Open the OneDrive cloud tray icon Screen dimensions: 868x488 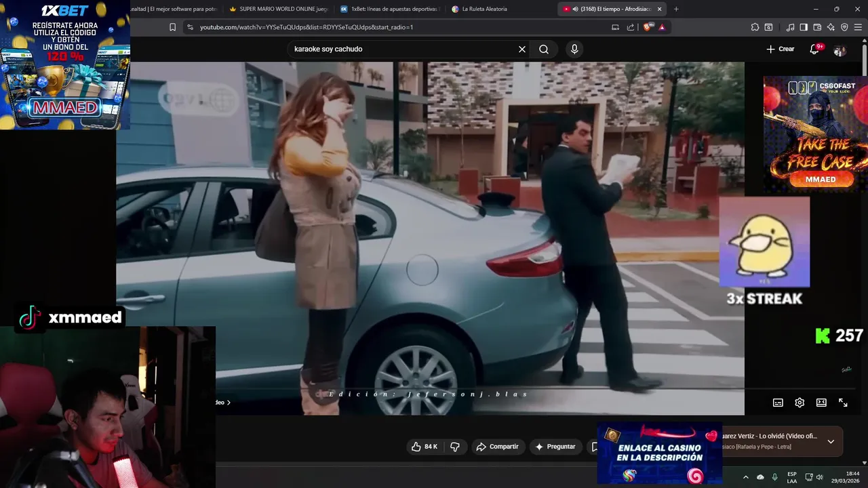click(x=760, y=477)
